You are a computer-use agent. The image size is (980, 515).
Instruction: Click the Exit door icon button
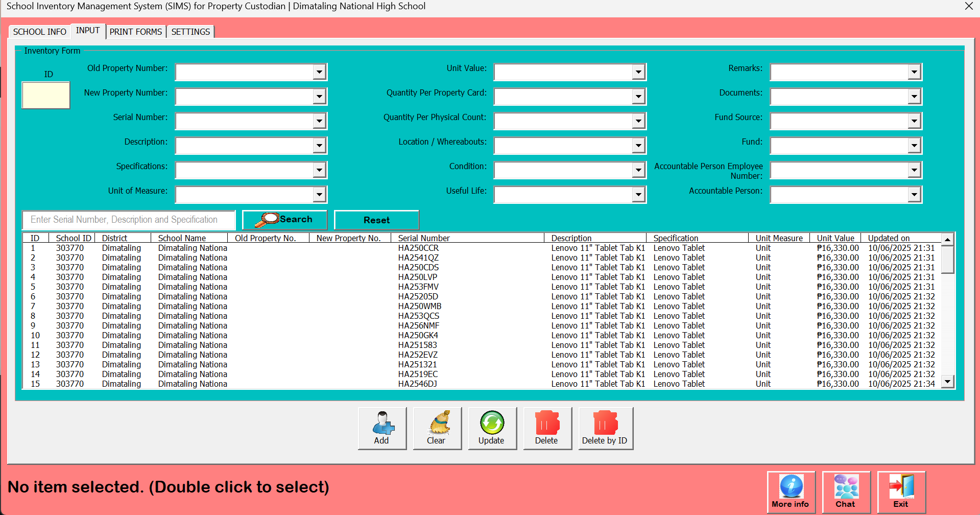(x=901, y=492)
